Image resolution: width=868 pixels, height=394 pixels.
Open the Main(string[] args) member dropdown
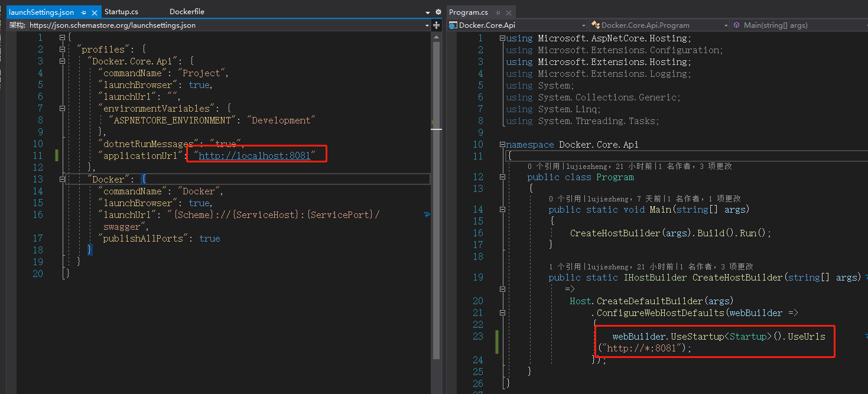[x=866, y=25]
